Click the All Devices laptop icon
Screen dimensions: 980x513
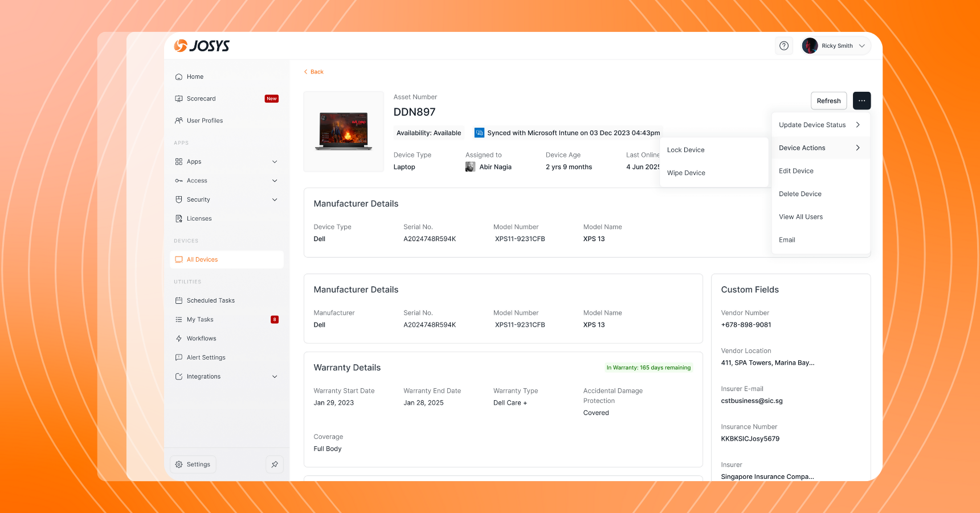point(179,260)
